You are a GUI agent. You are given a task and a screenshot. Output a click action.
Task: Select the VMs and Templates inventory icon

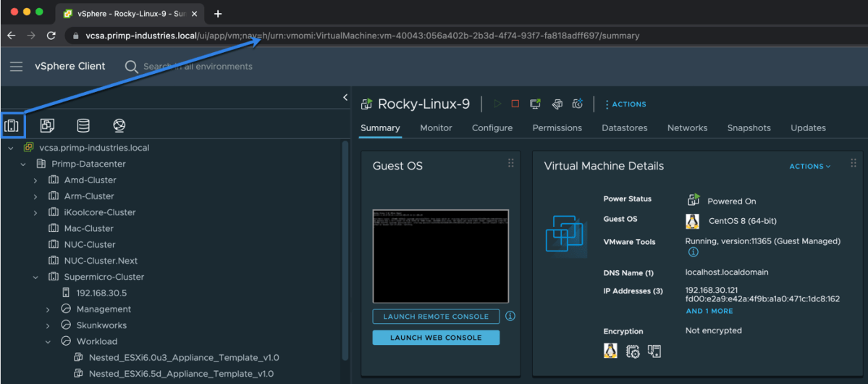tap(47, 126)
